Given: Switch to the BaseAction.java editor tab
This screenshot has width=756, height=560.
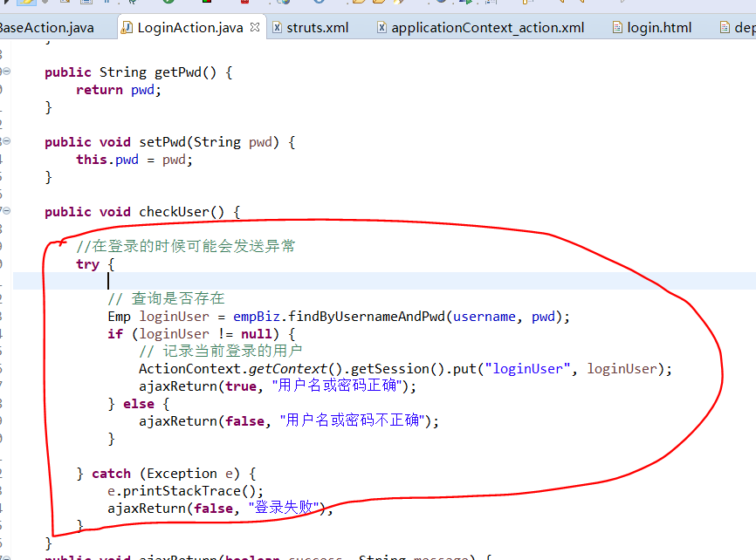Looking at the screenshot, I should tap(46, 28).
